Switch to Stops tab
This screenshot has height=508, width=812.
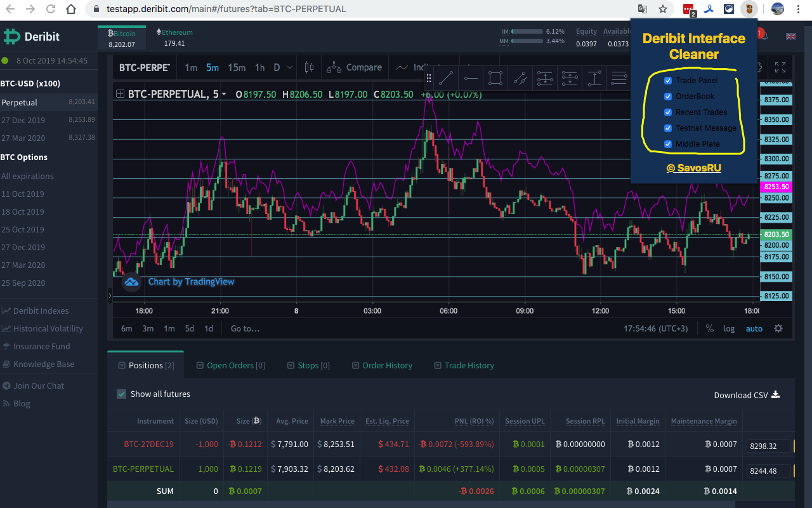pos(309,365)
